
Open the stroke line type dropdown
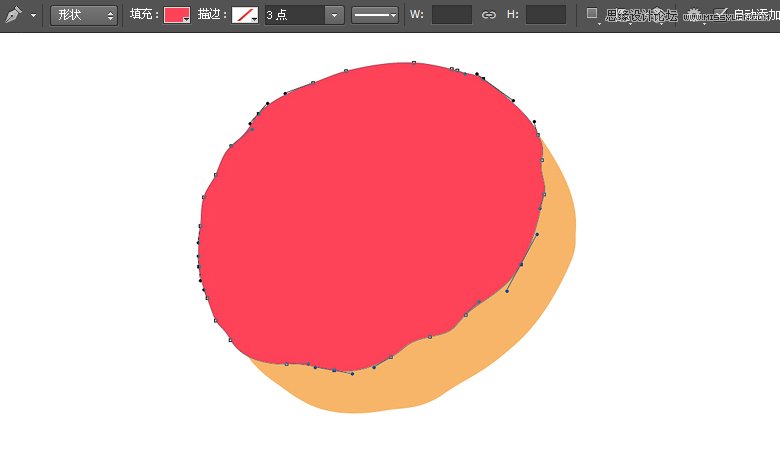tap(375, 15)
